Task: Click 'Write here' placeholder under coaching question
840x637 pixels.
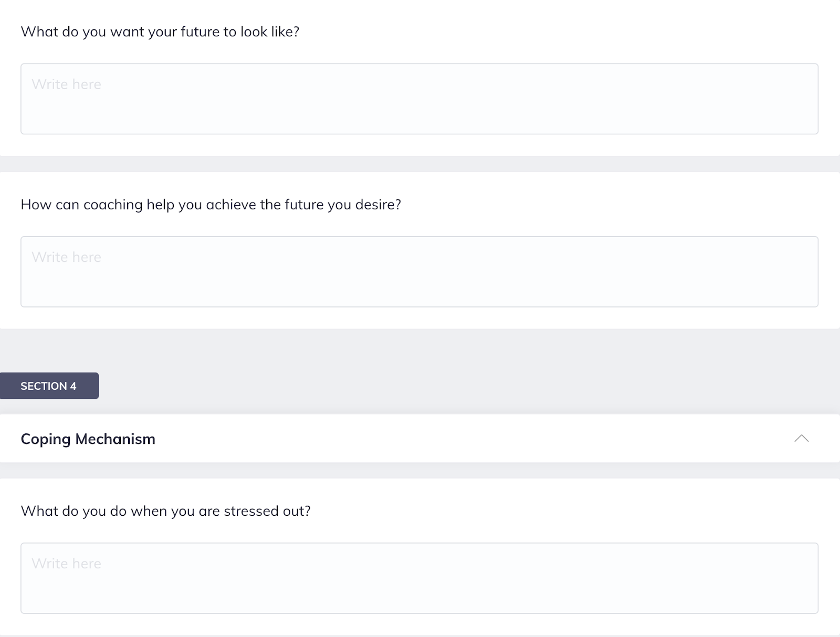Action: tap(66, 257)
